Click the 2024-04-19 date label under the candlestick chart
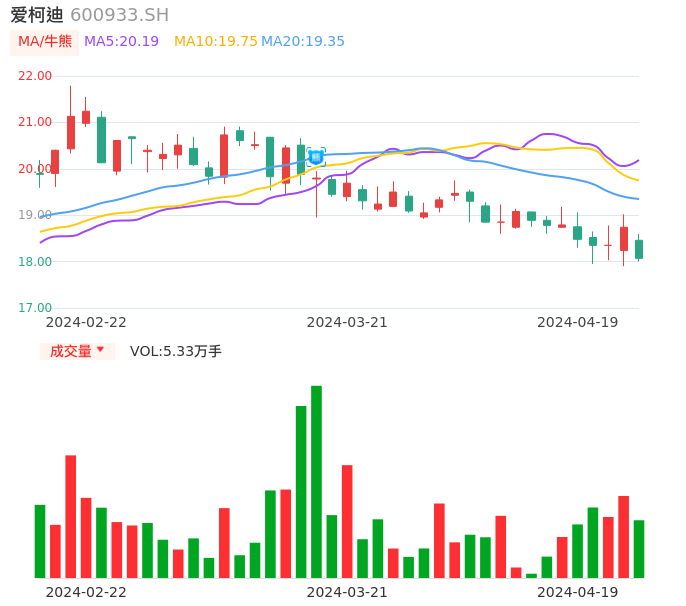The width and height of the screenshot is (686, 606). (x=577, y=322)
